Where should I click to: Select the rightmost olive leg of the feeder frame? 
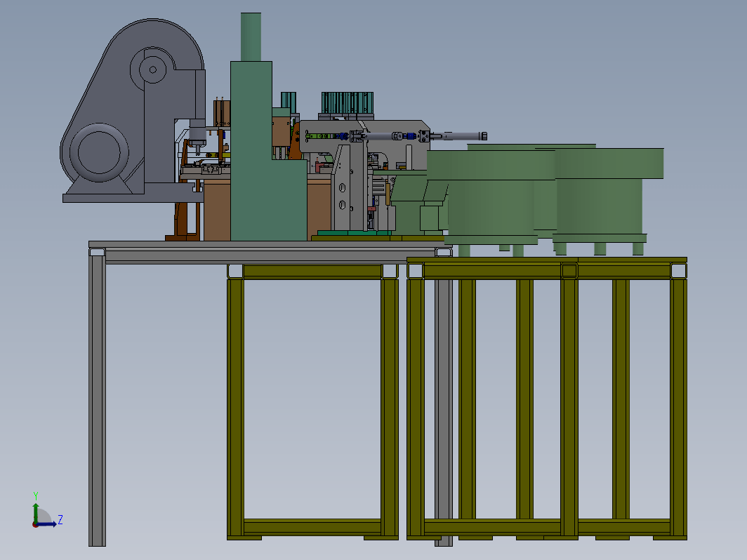tap(678, 408)
